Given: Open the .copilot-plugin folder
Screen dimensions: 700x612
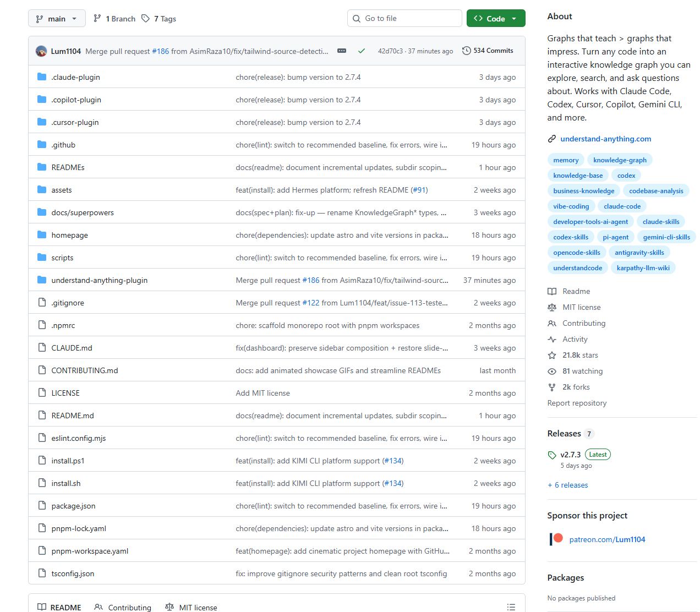Looking at the screenshot, I should [x=76, y=100].
